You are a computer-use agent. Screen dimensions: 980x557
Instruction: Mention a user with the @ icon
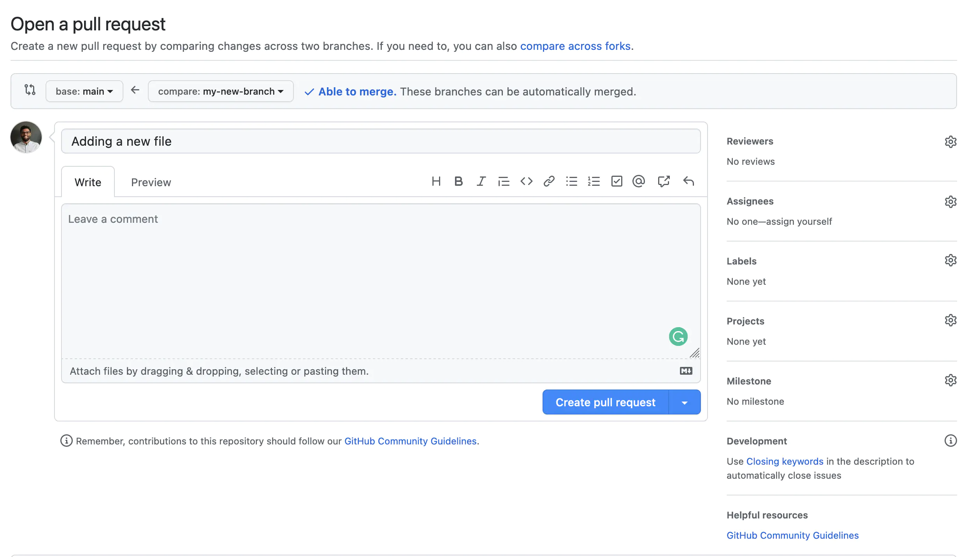[639, 182]
